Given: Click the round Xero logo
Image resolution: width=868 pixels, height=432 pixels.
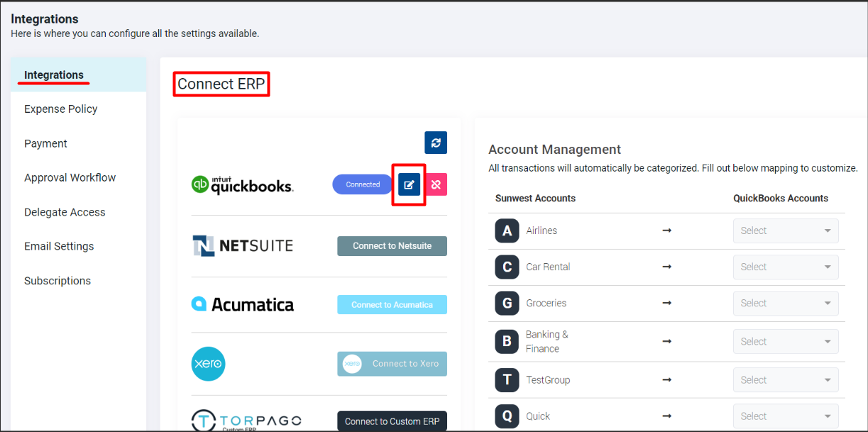Looking at the screenshot, I should click(209, 364).
